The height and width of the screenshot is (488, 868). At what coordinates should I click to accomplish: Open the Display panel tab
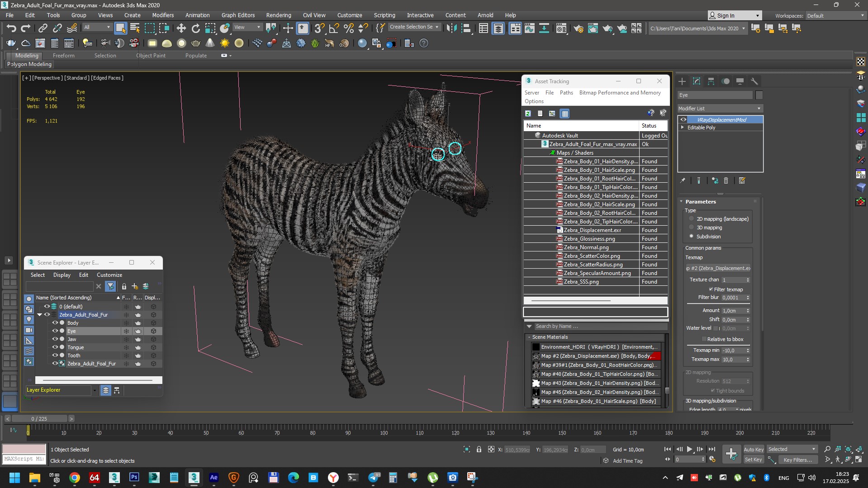point(740,81)
